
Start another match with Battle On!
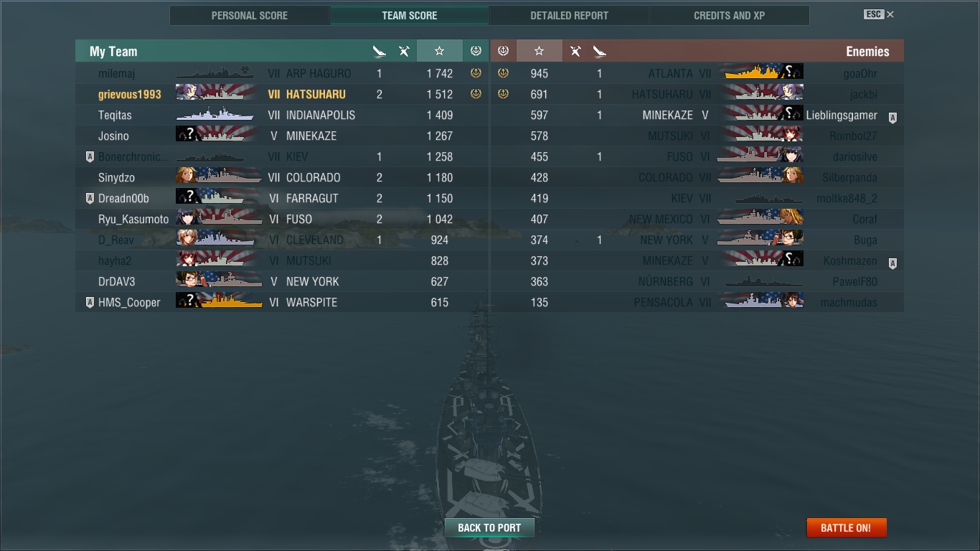(x=846, y=527)
